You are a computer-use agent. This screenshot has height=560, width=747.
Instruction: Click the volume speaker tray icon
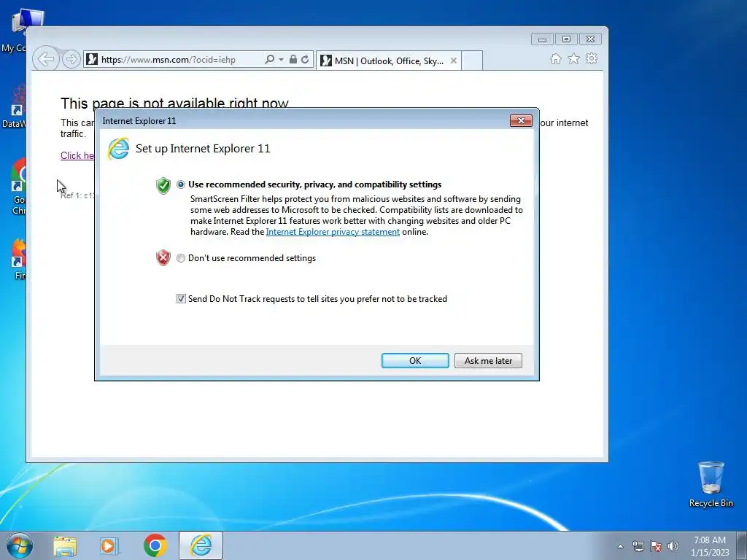coord(673,546)
